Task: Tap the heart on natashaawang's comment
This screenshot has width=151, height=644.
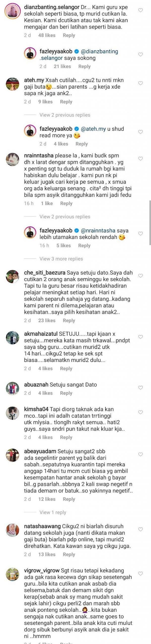Action: pyautogui.click(x=141, y=529)
